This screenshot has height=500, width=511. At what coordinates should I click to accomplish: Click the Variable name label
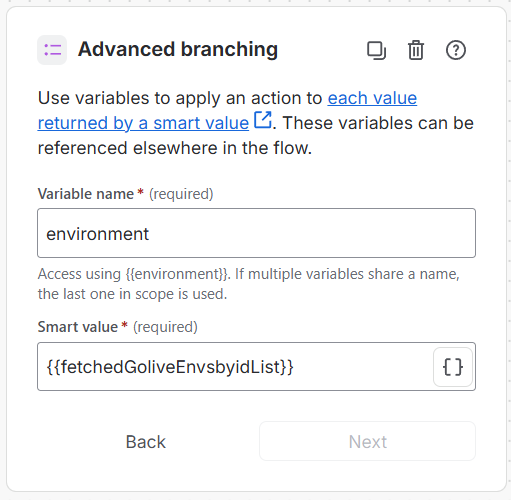click(86, 194)
